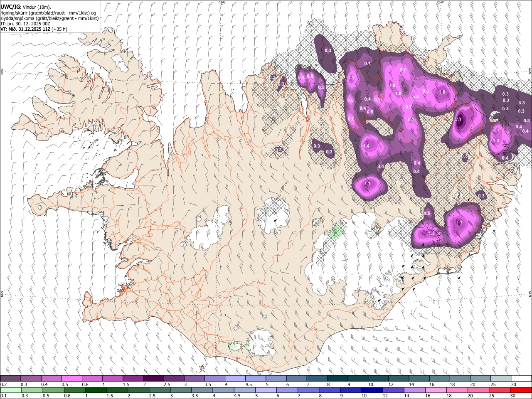Click the '20W' longitude label
Screen dimensions: 532x399
[222, 2]
